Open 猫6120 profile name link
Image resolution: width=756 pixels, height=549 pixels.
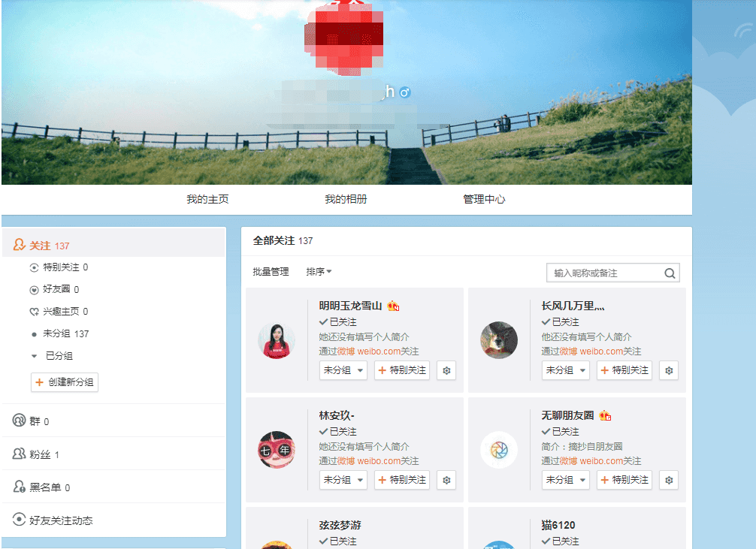click(x=558, y=526)
